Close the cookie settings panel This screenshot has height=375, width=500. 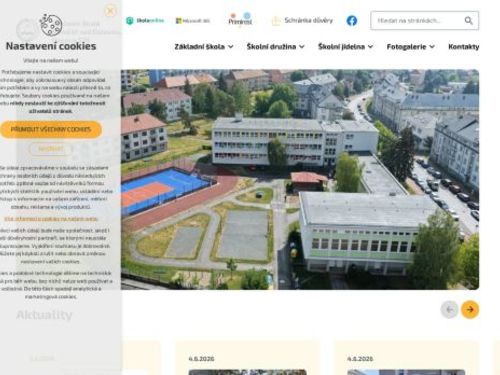point(110,11)
